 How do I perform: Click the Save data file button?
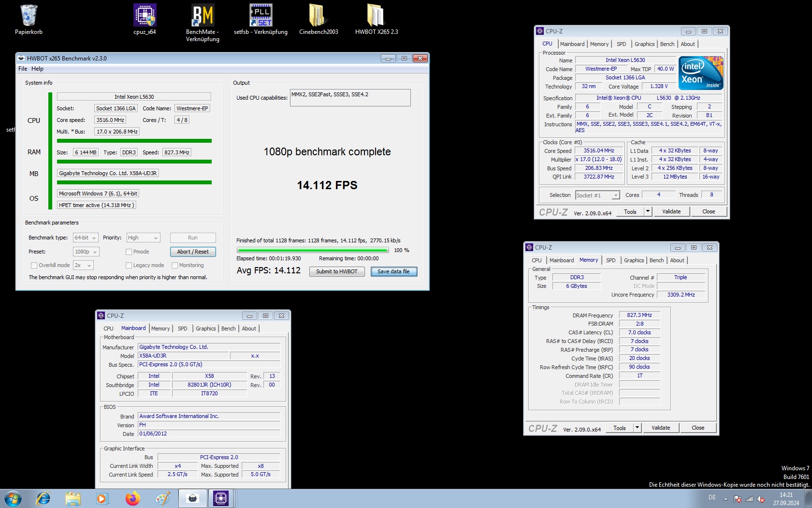[x=393, y=271]
